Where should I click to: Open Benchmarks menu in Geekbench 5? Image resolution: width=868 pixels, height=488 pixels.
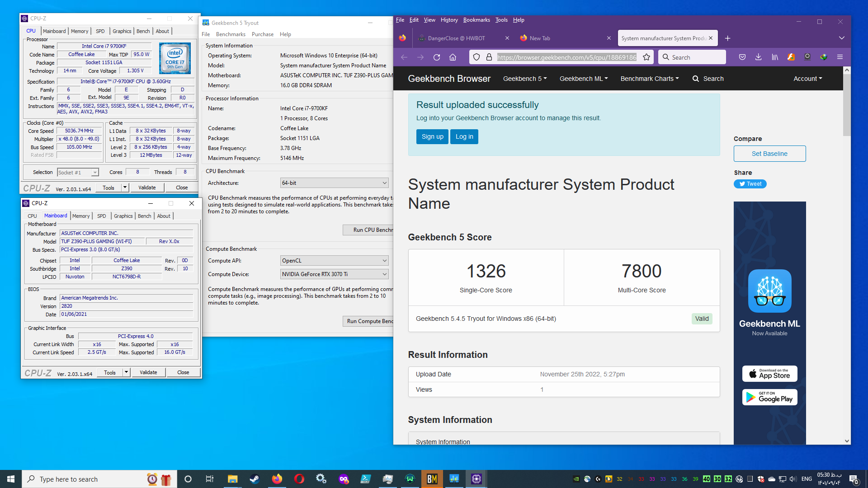[231, 34]
